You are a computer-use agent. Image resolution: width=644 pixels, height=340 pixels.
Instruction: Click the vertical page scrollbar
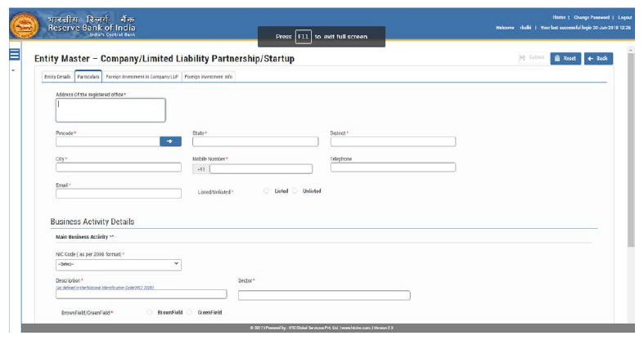click(630, 147)
